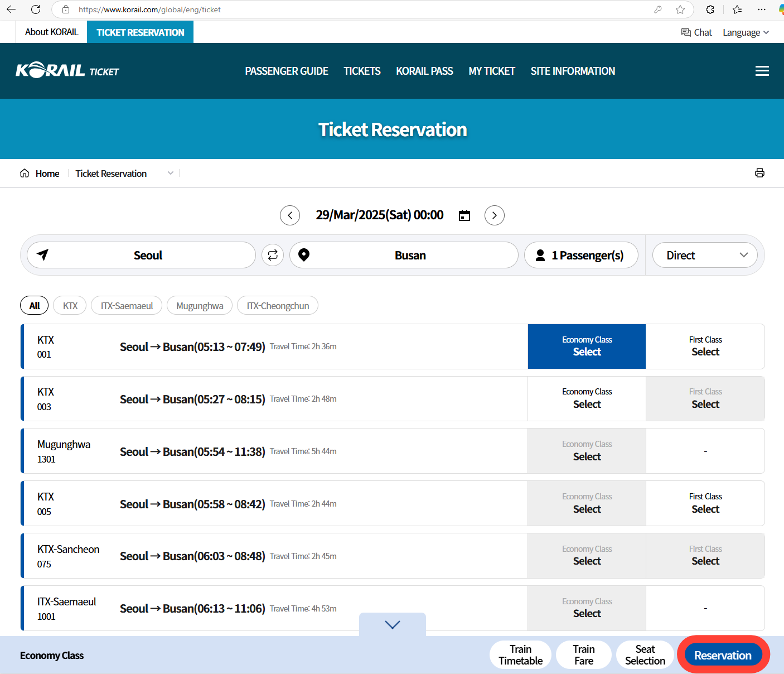
Task: Open the hamburger menu icon
Action: (x=762, y=71)
